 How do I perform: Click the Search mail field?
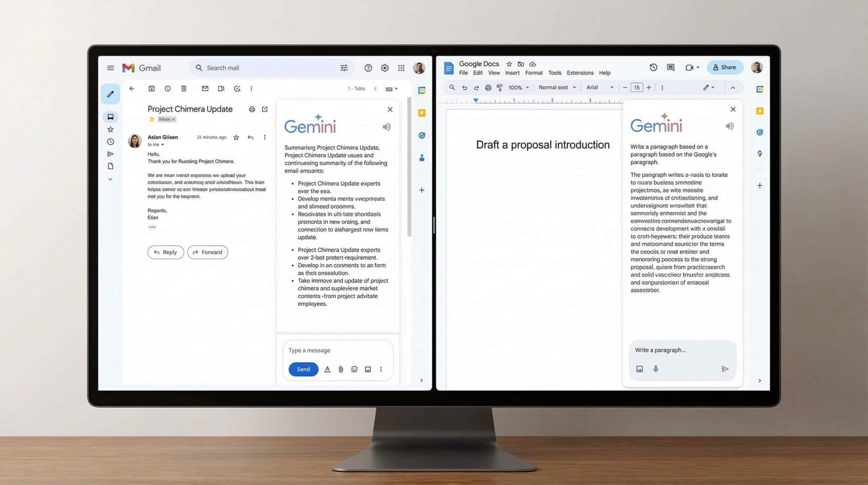(272, 68)
